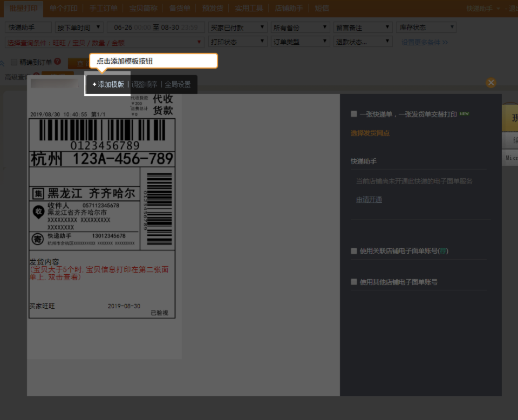Viewport: 518px width, 420px height.
Task: Open 全局设置 global settings
Action: click(x=178, y=85)
